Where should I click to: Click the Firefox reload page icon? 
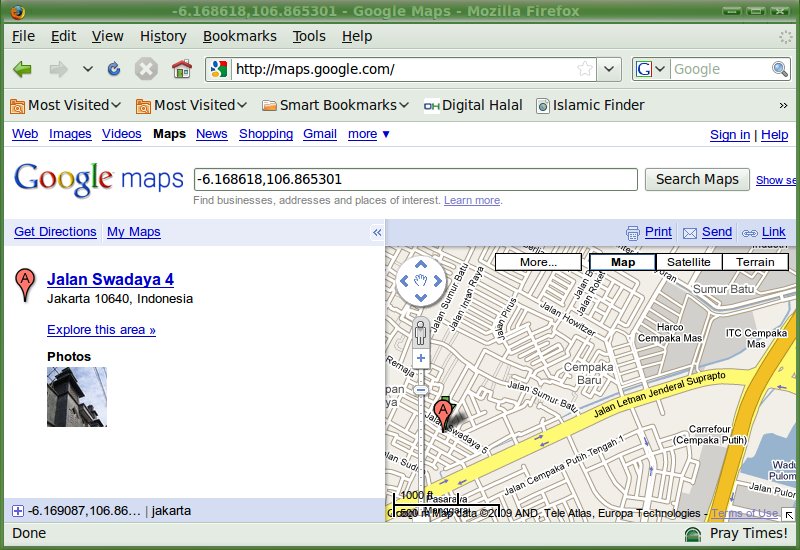pyautogui.click(x=114, y=69)
